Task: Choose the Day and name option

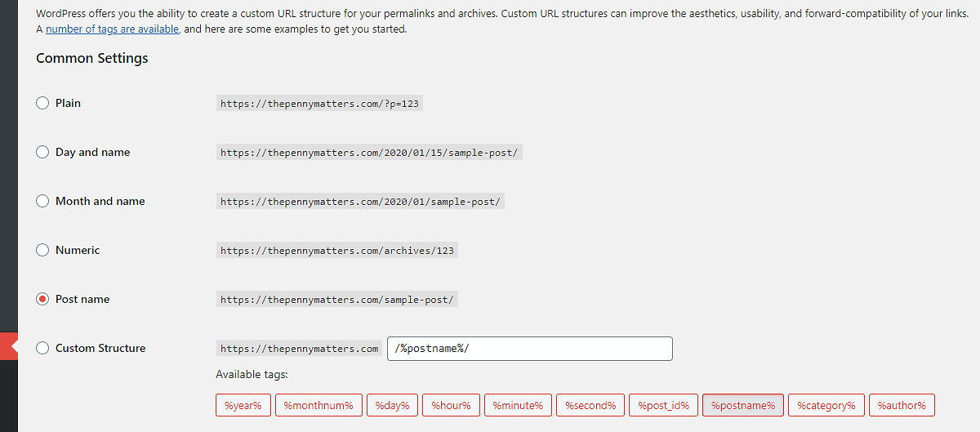Action: click(x=42, y=152)
